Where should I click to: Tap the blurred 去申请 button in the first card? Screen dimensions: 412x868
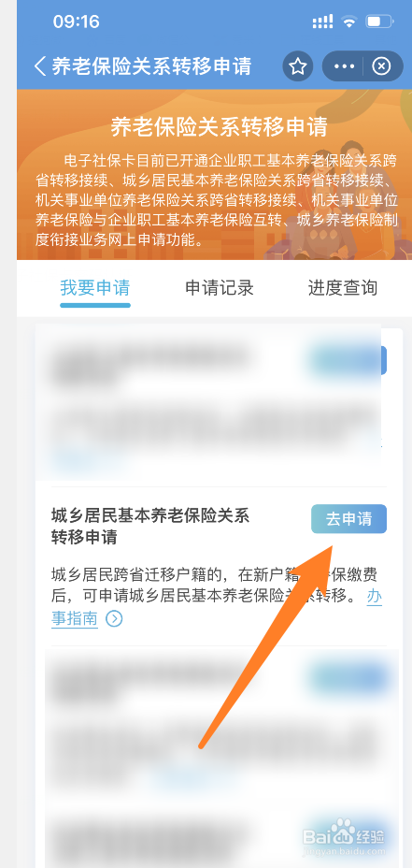tap(346, 361)
